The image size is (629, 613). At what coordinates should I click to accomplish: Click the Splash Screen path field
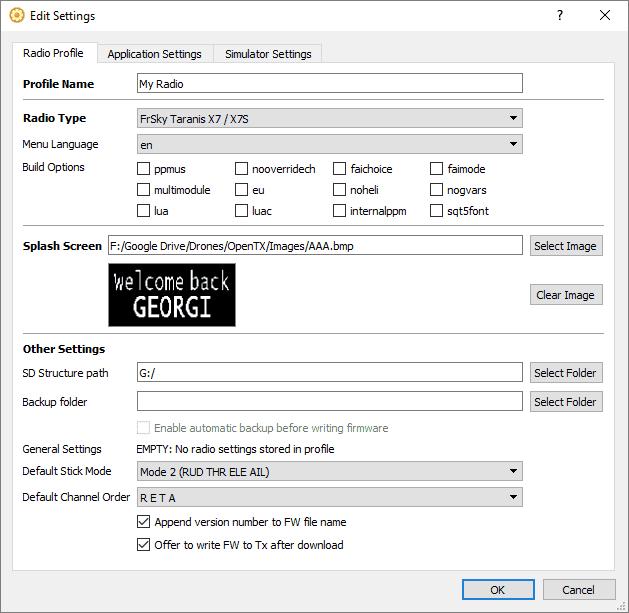(x=315, y=246)
